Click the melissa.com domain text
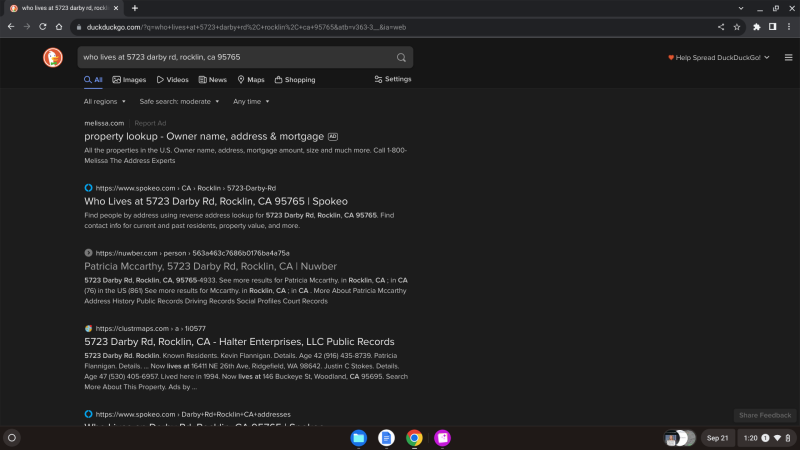The image size is (800, 450). click(x=104, y=123)
